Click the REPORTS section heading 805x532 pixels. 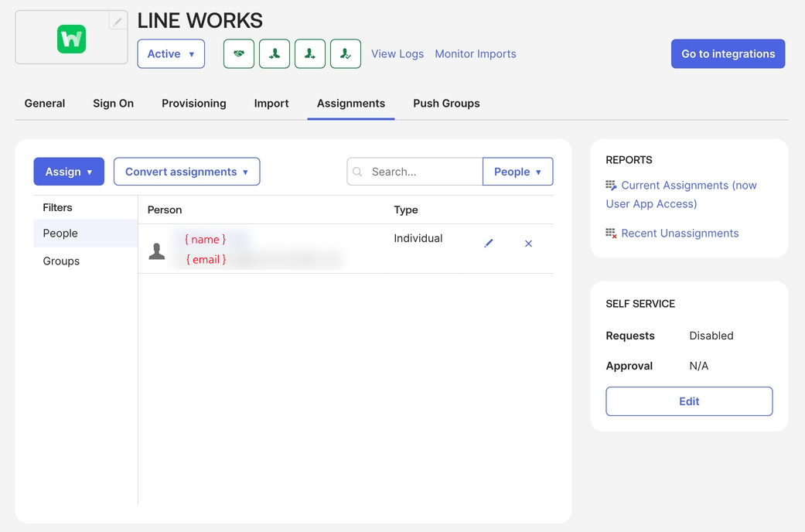tap(629, 160)
